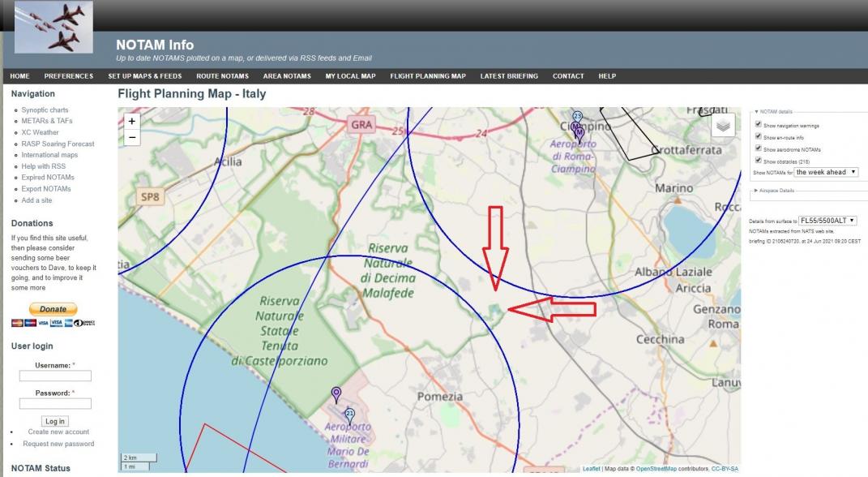The width and height of the screenshot is (868, 477).
Task: Open SET UP MAPS & FEEDS
Action: point(145,76)
